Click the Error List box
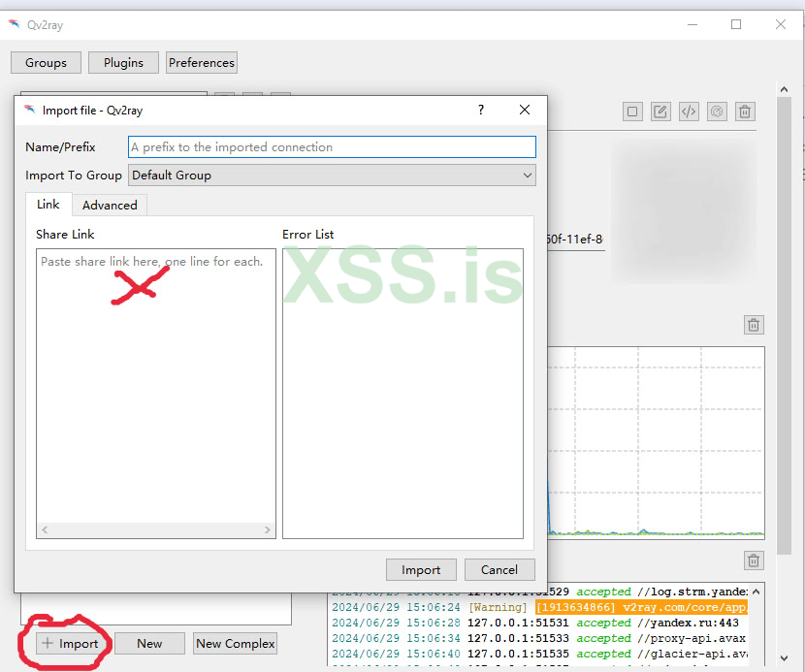This screenshot has width=805, height=672. pos(403,394)
